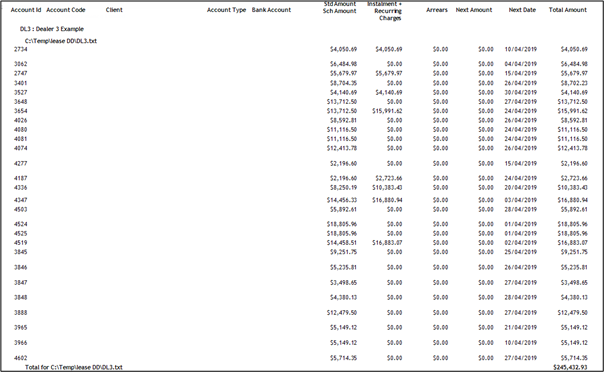Click the $15,991.62 instalment value
The height and width of the screenshot is (372, 604).
coord(387,111)
